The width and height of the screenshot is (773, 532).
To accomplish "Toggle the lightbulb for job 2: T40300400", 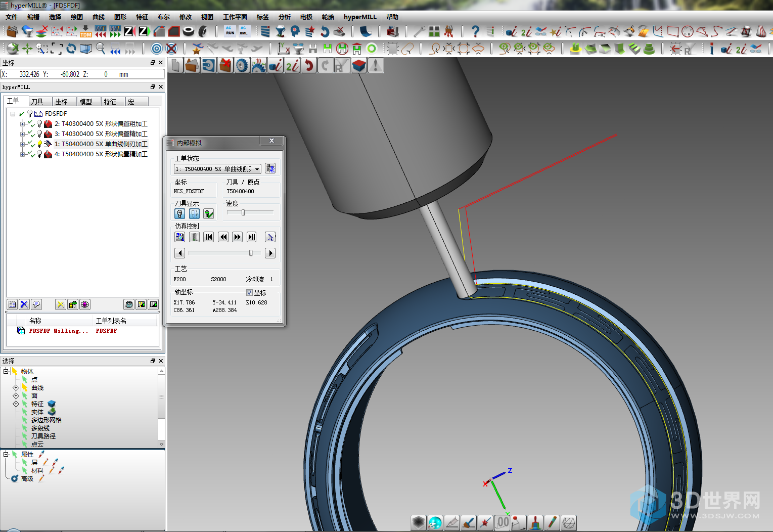I will tap(39, 124).
